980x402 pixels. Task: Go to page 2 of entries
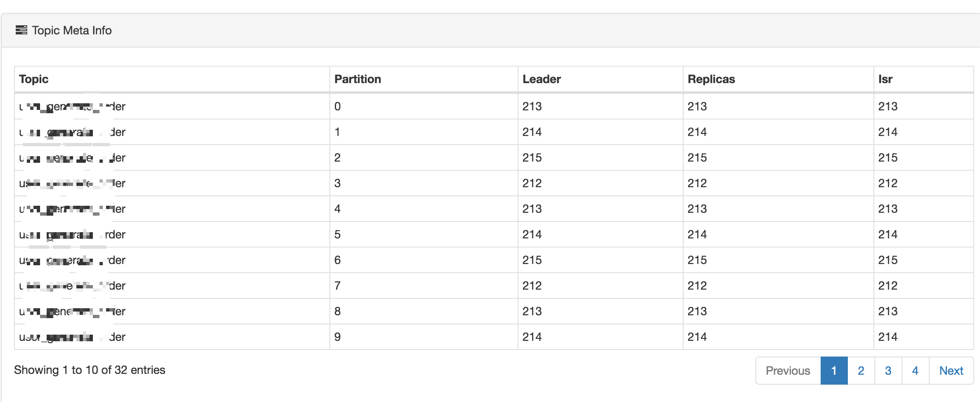(x=861, y=371)
